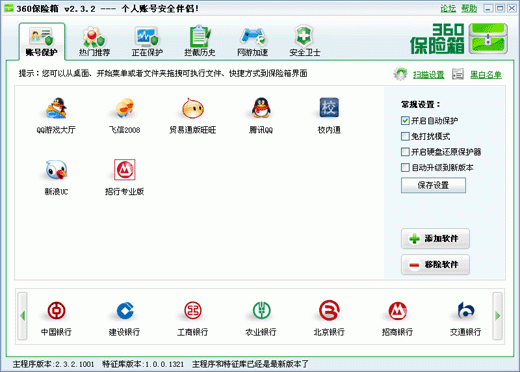Open the 扫描设置 link
The image size is (520, 372).
[429, 75]
